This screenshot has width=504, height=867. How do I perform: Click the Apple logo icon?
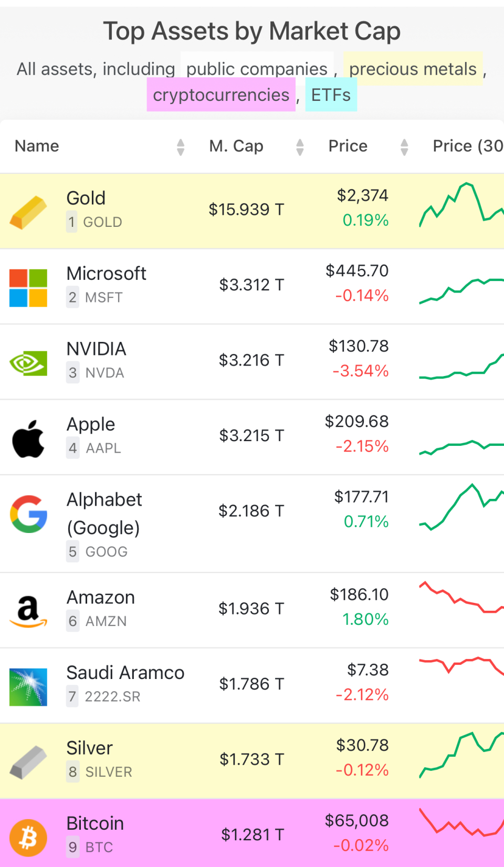28,438
